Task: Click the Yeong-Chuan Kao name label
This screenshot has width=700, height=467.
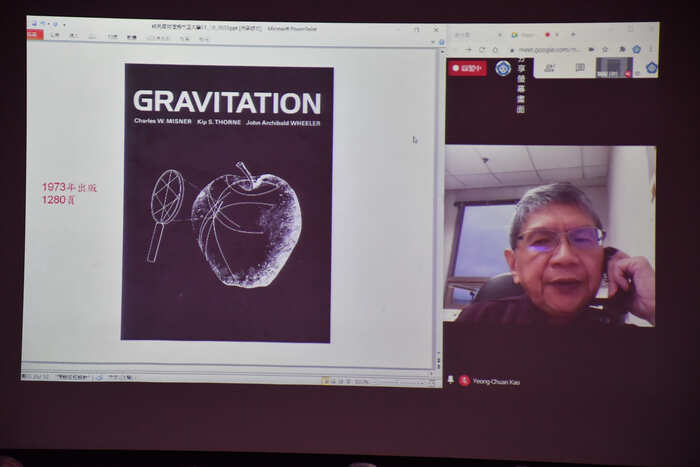Action: [496, 382]
